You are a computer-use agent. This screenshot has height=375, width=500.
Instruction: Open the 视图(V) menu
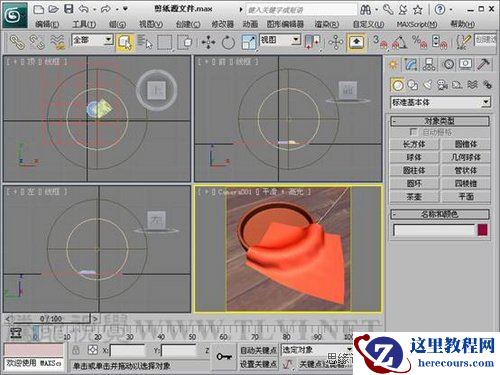[151, 24]
